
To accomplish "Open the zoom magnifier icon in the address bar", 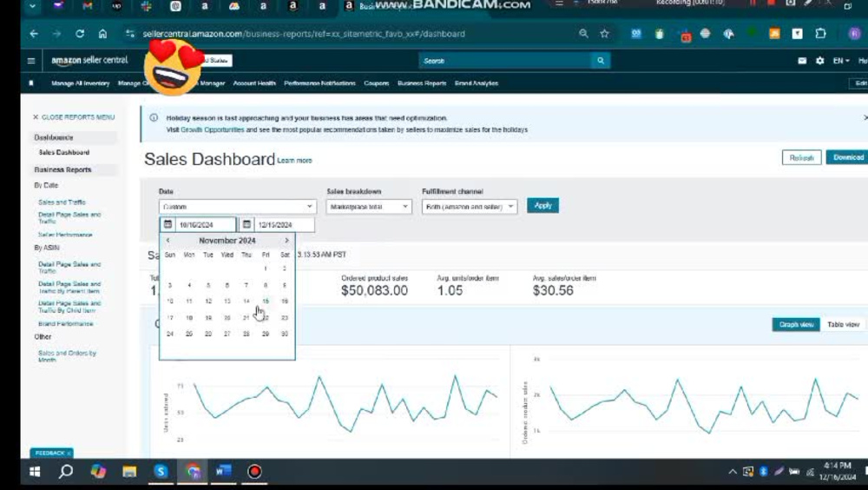I will [583, 34].
